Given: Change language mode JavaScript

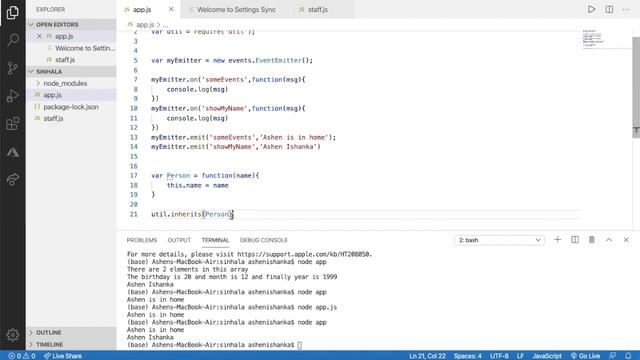Looking at the screenshot, I should tap(547, 356).
